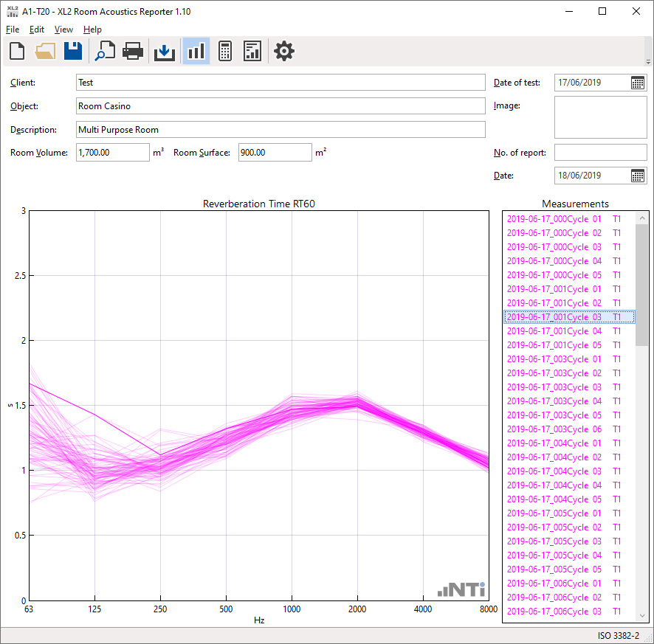Viewport: 654px width, 644px height.
Task: Switch to the report chart page icon
Action: click(x=252, y=51)
